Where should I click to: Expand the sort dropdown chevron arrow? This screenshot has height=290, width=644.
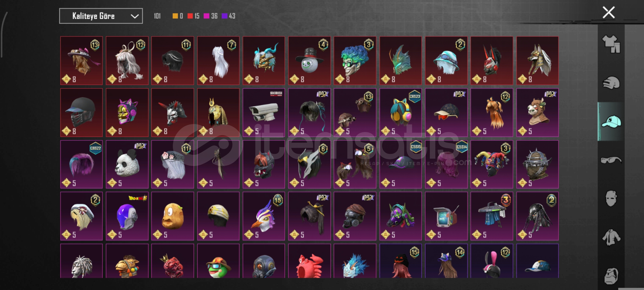tap(134, 16)
